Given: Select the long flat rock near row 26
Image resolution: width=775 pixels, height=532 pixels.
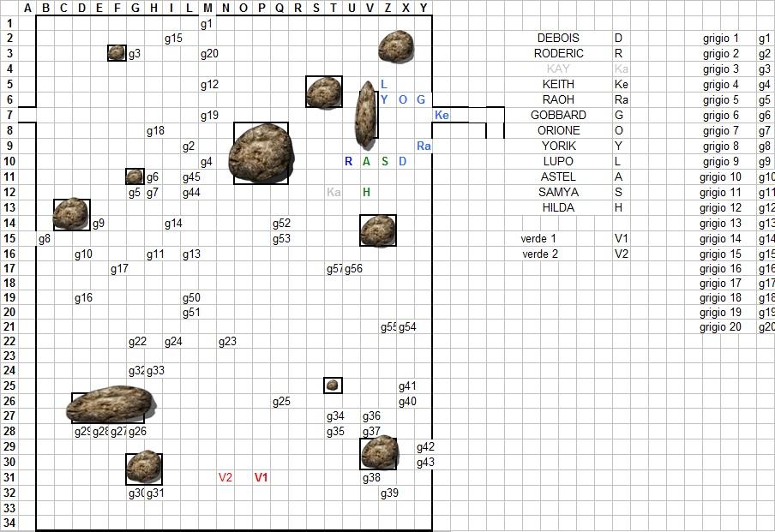Looking at the screenshot, I should (x=111, y=405).
